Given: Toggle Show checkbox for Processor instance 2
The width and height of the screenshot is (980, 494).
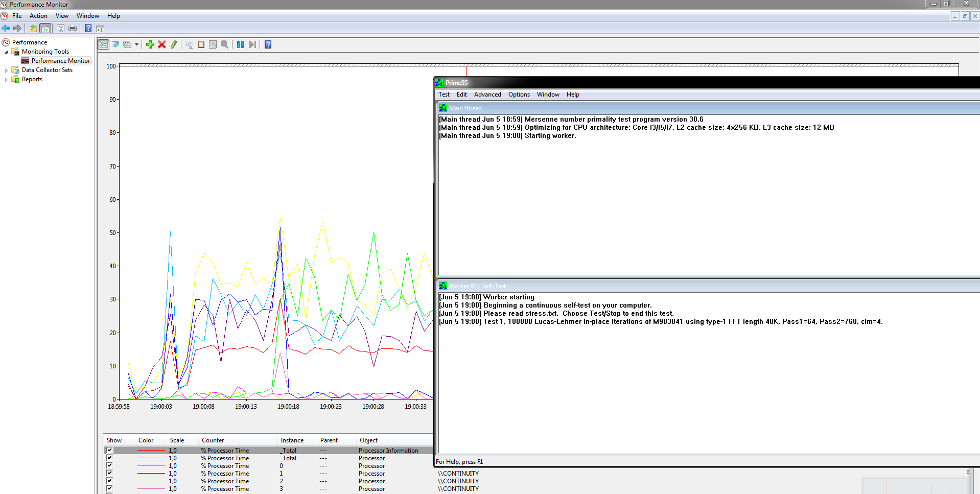Looking at the screenshot, I should [109, 481].
